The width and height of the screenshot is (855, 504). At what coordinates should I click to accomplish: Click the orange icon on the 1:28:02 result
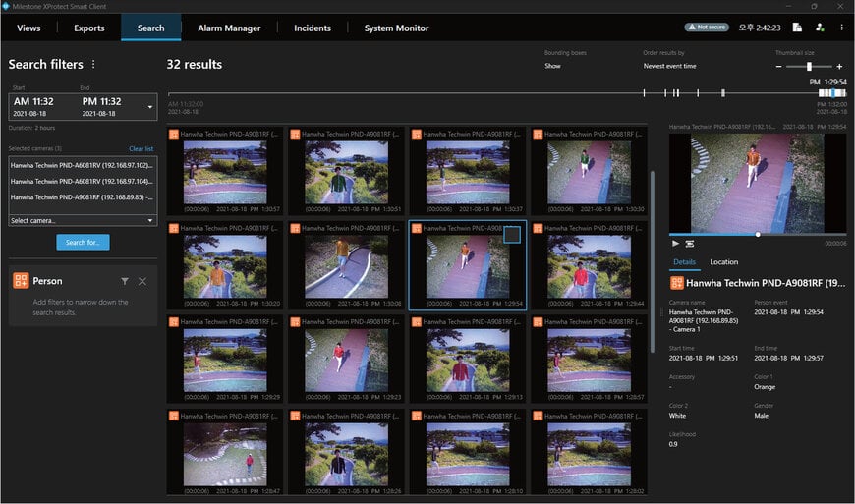[x=538, y=417]
